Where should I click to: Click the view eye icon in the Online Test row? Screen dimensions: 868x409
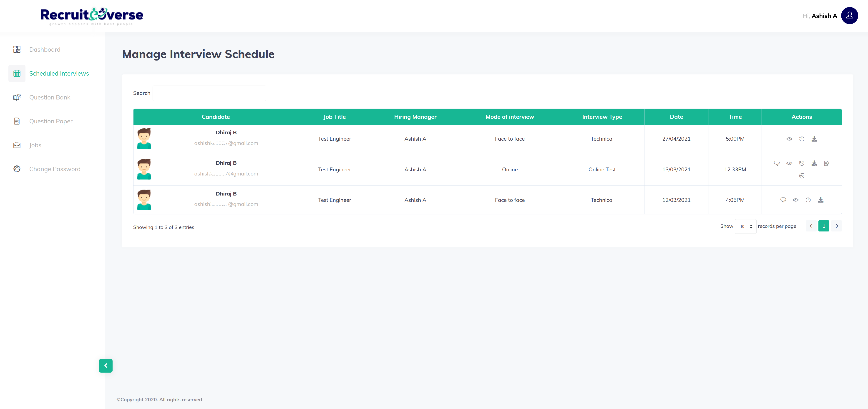(x=789, y=163)
